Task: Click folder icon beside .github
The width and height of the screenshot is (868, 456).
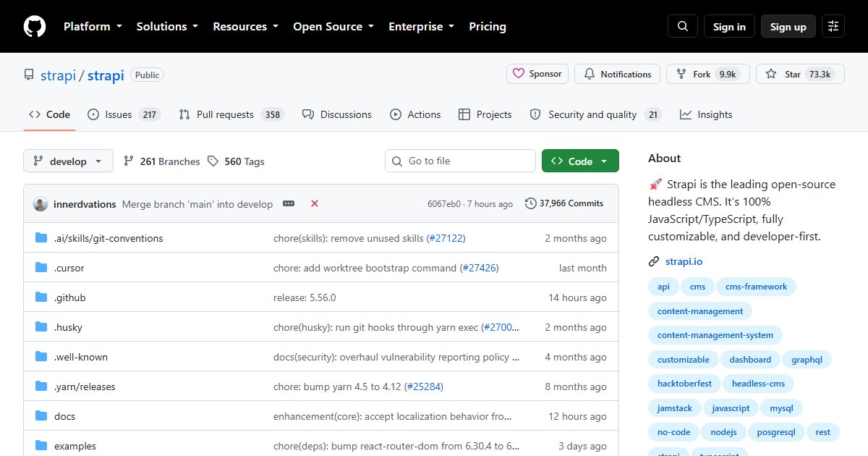Action: pos(41,297)
